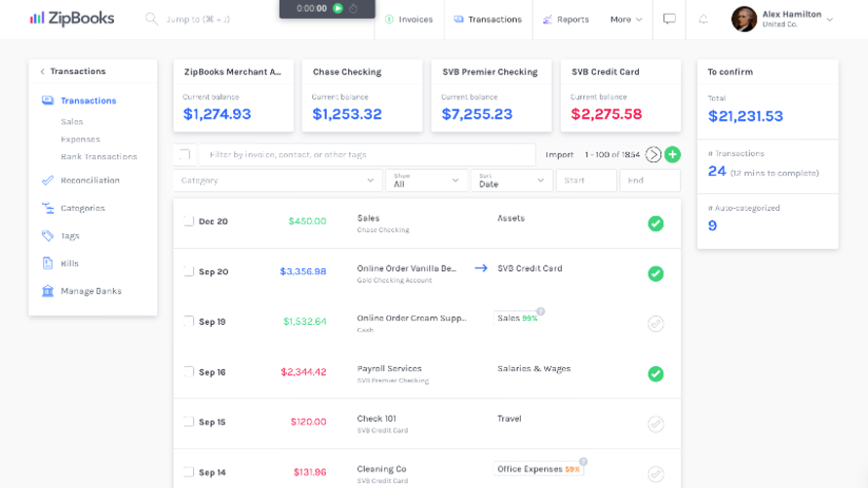Click the green confirmed checkmark for Sales
This screenshot has width=868, height=488.
[655, 224]
